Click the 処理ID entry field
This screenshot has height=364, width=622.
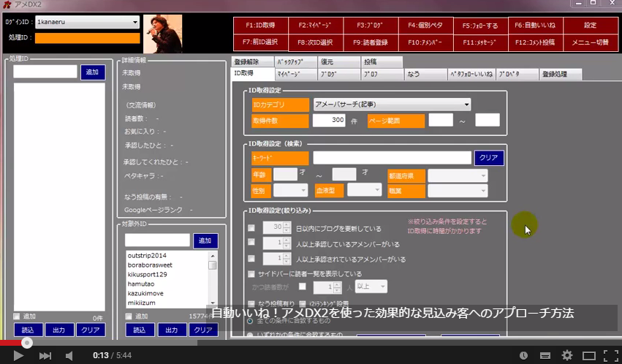pos(45,72)
